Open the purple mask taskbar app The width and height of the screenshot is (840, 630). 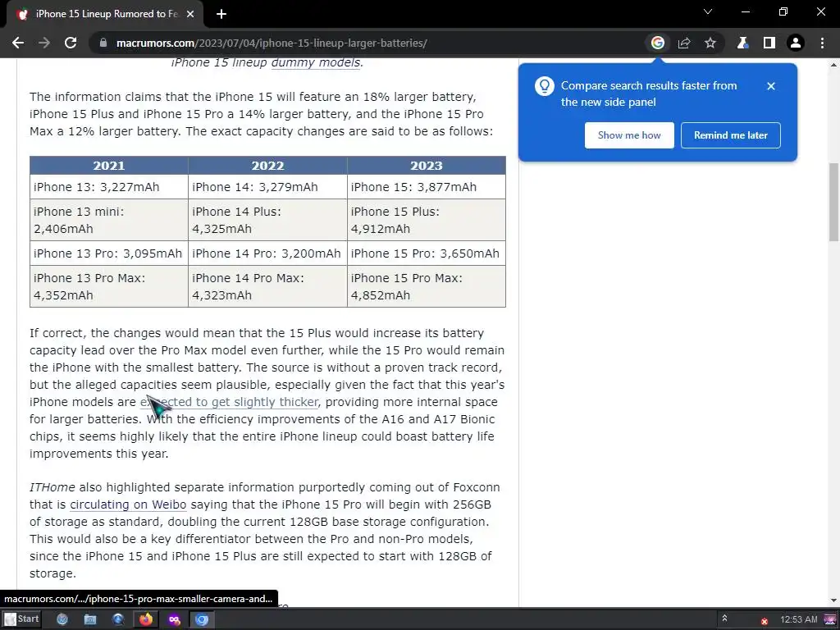coord(174,620)
